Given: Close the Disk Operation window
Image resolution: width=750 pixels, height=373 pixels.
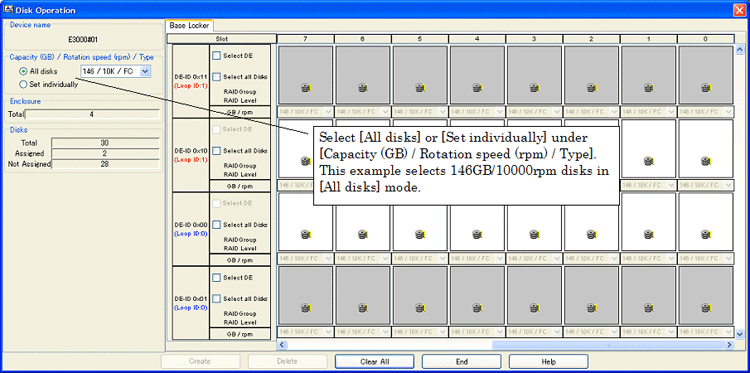Looking at the screenshot, I should pyautogui.click(x=739, y=9).
